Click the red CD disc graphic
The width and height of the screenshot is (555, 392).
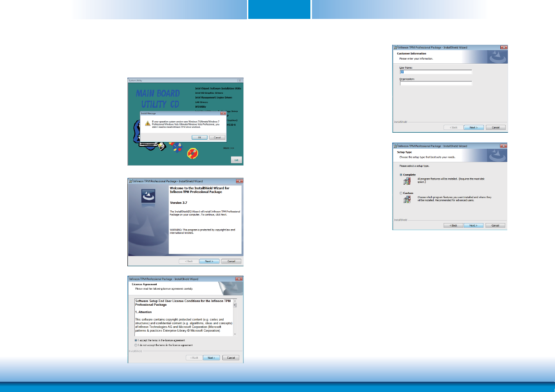pos(193,154)
